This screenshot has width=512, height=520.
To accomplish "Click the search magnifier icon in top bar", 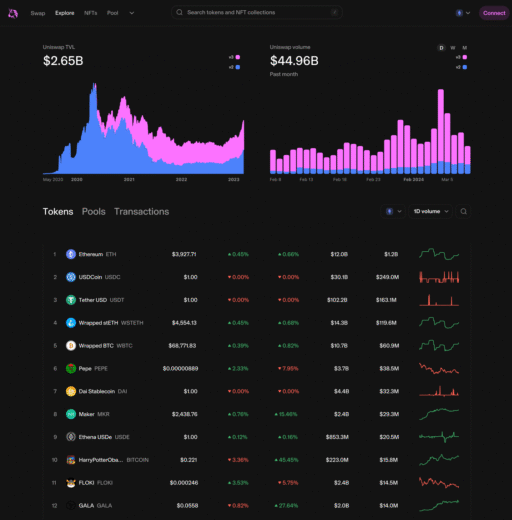I will pos(179,12).
